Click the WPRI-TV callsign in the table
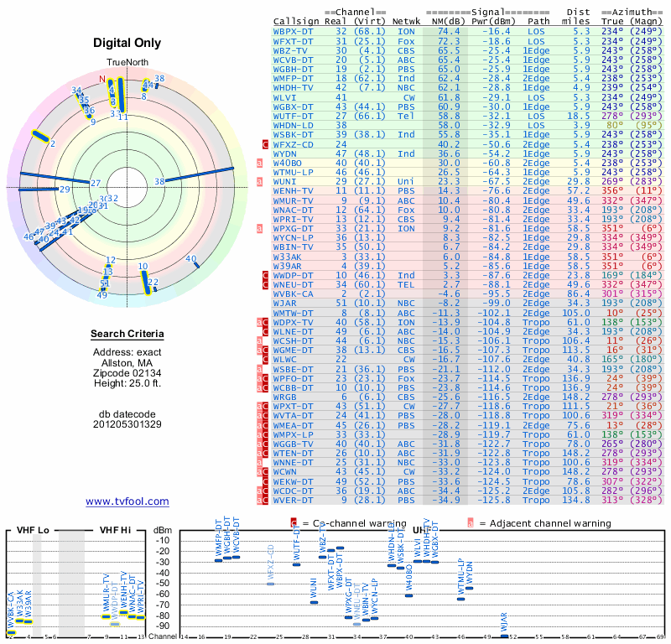 [x=293, y=220]
